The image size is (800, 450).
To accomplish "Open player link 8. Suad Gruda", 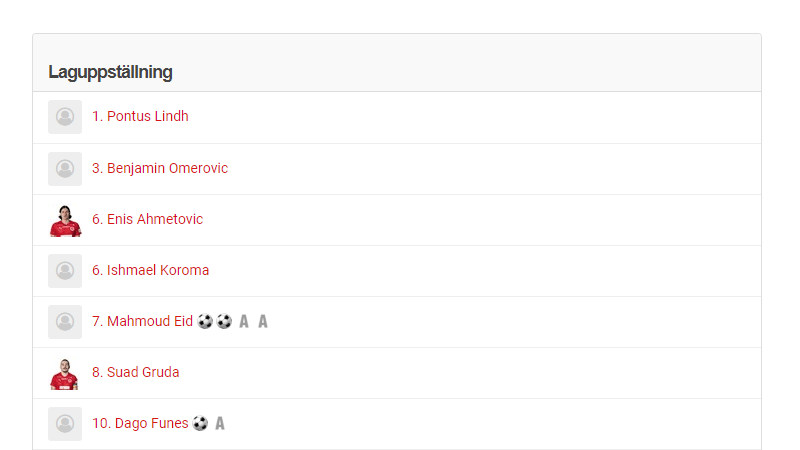I will coord(136,372).
